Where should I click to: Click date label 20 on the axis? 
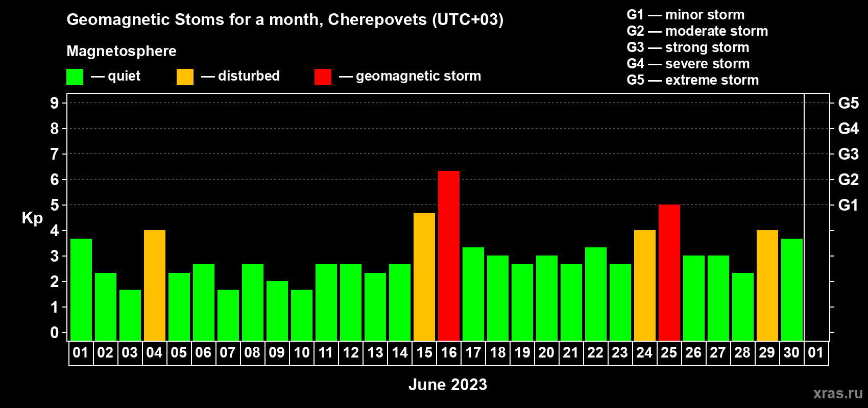pos(546,353)
